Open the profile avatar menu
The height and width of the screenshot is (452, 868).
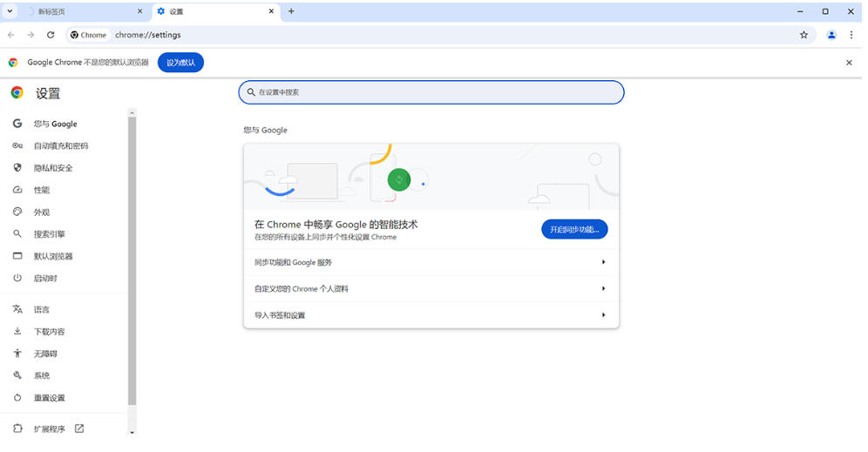[831, 35]
